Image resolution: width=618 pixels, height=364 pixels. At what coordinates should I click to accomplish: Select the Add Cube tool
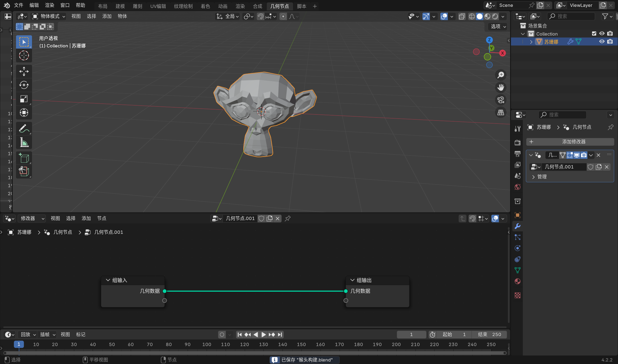pyautogui.click(x=24, y=158)
